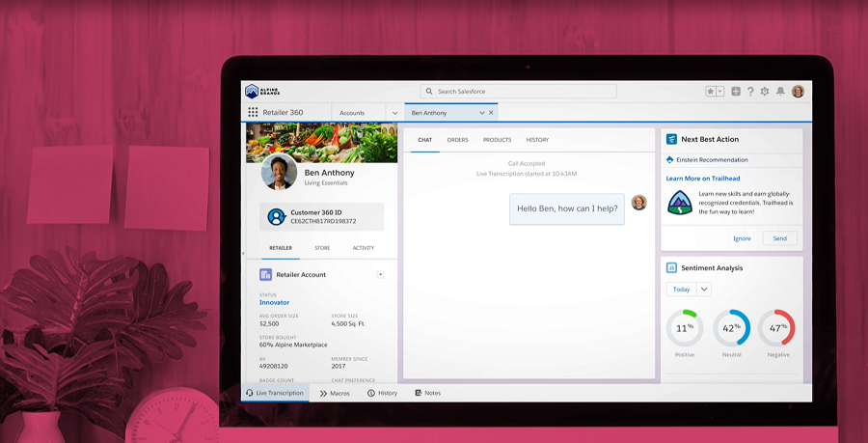Click the Learn More on Trailhead link

click(x=702, y=179)
